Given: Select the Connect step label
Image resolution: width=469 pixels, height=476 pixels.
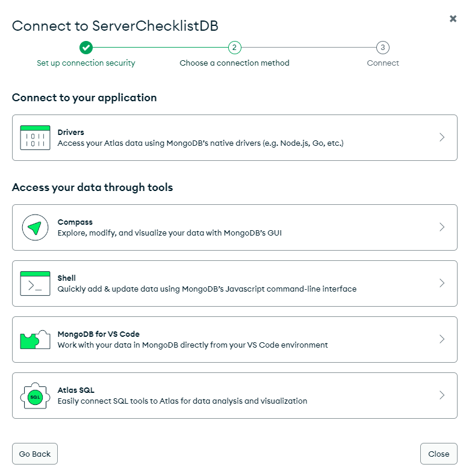Looking at the screenshot, I should coord(383,63).
